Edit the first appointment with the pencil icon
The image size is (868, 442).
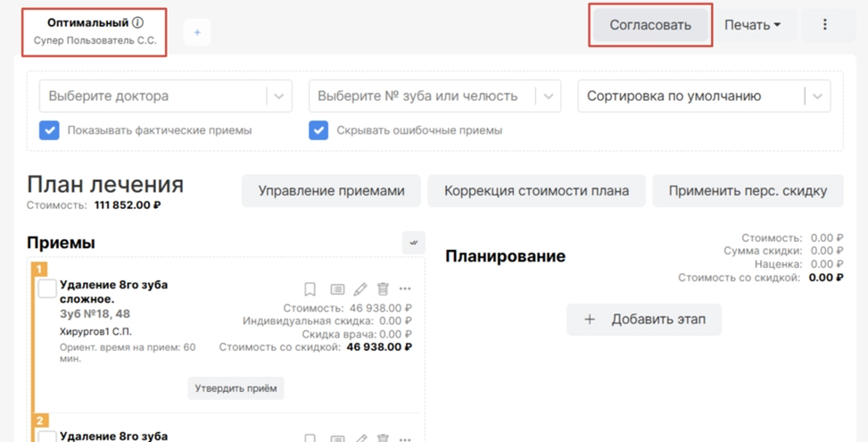click(360, 289)
